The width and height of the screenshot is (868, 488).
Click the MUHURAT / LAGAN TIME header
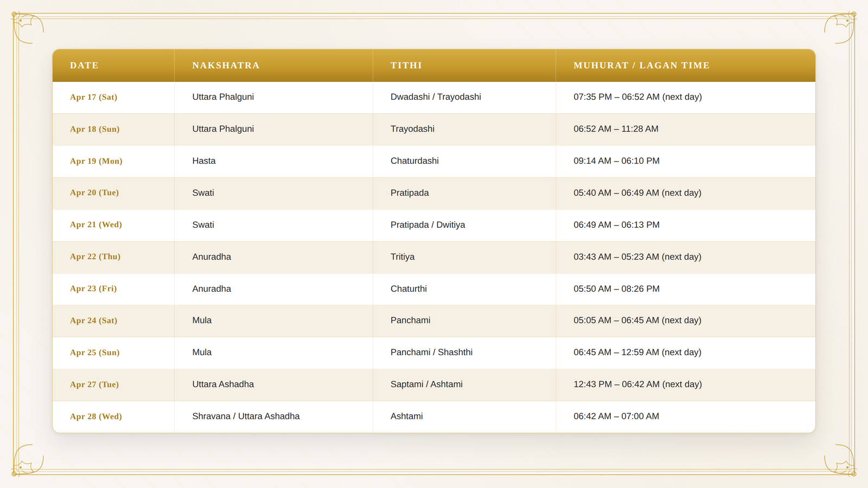[686, 66]
